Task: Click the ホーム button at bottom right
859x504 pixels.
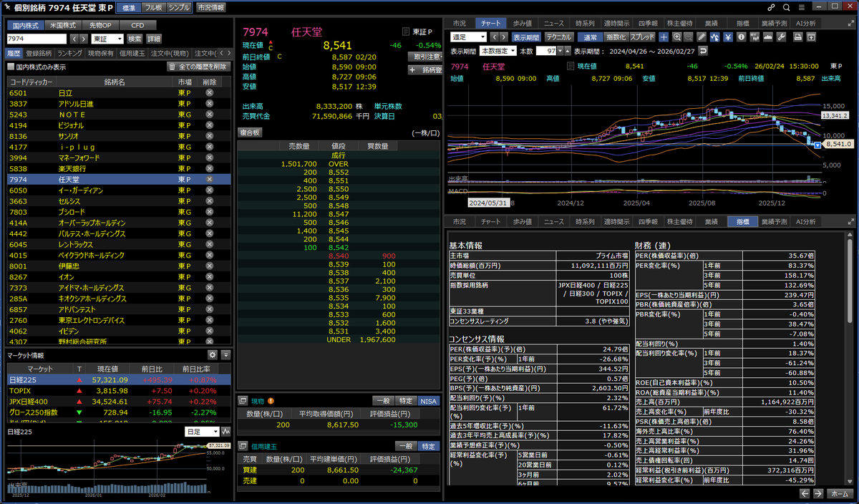Action: [838, 494]
